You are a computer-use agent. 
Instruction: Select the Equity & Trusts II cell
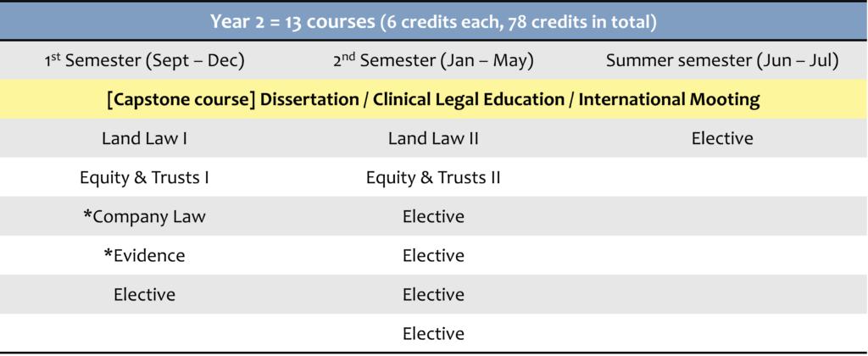[x=433, y=178]
